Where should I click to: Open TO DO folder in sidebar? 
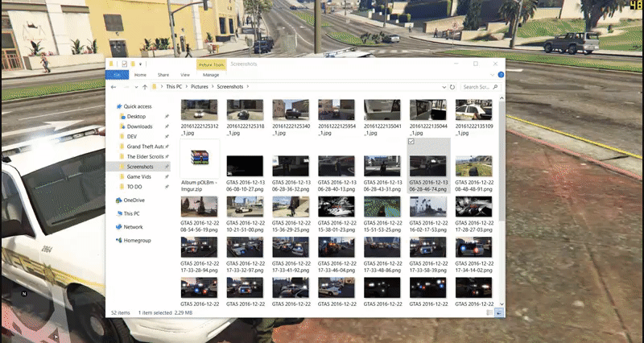130,187
